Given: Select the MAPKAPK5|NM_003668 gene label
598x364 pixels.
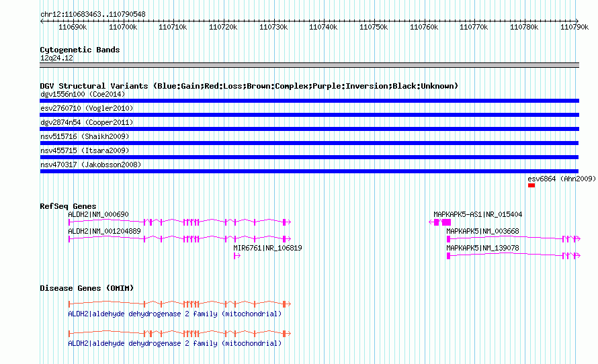Looking at the screenshot, I should (x=482, y=231).
